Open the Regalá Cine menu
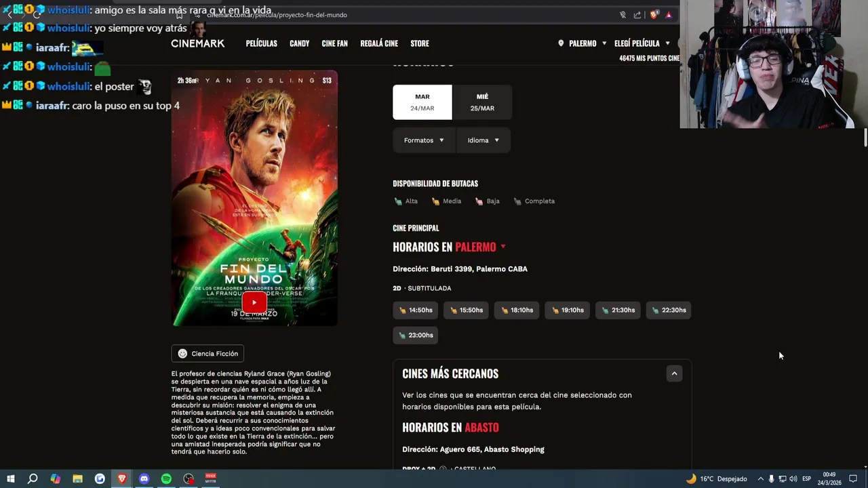 tap(379, 43)
